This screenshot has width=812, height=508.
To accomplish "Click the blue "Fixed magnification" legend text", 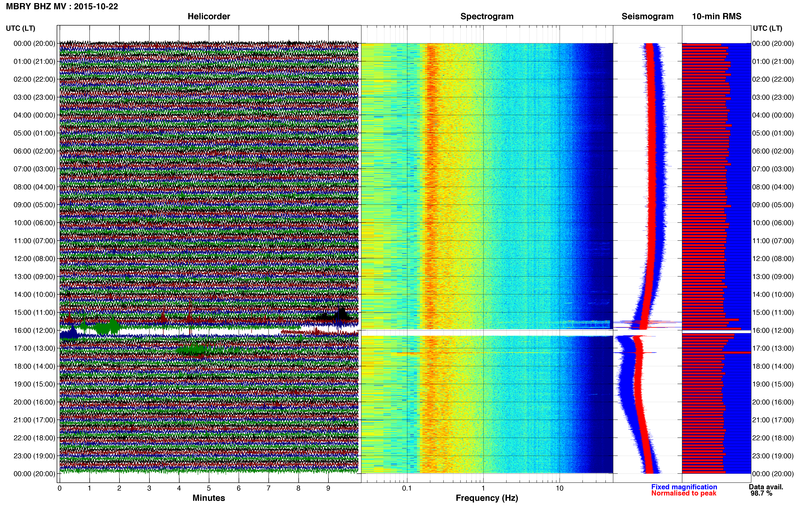I will coord(684,487).
